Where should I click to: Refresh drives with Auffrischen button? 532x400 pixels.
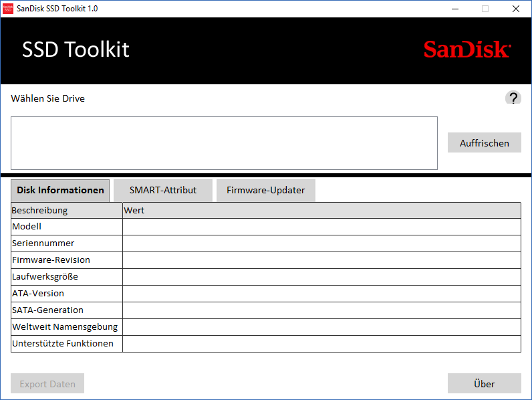(x=484, y=142)
